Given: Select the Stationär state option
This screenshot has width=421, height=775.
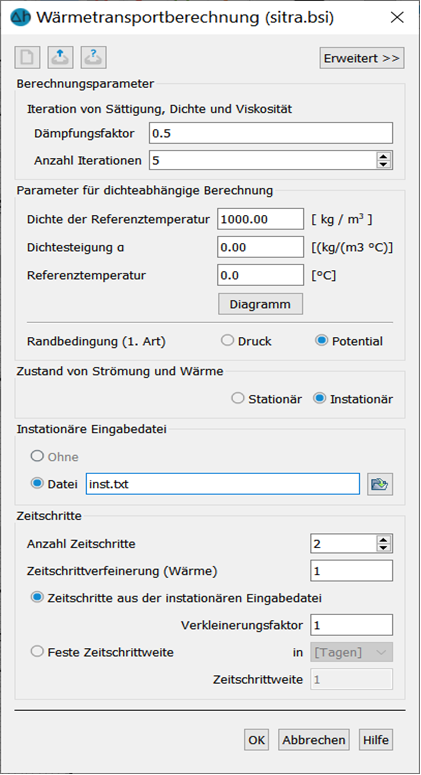Looking at the screenshot, I should [267, 399].
